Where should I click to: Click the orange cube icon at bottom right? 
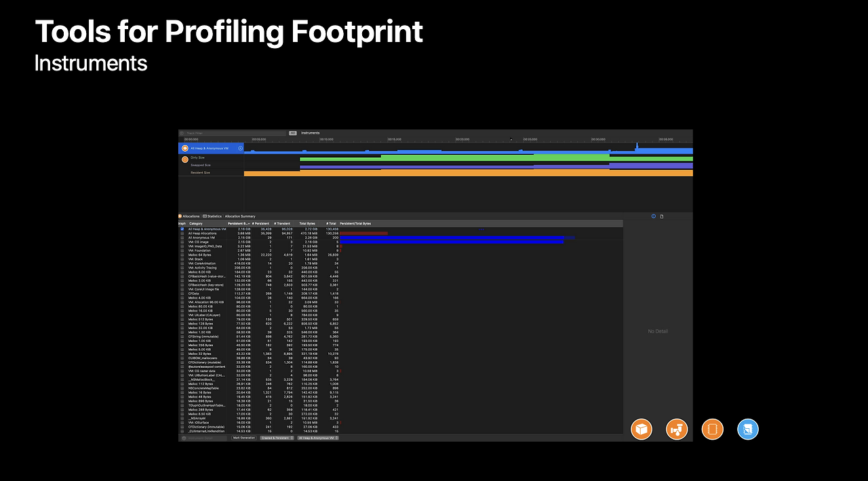click(x=642, y=429)
